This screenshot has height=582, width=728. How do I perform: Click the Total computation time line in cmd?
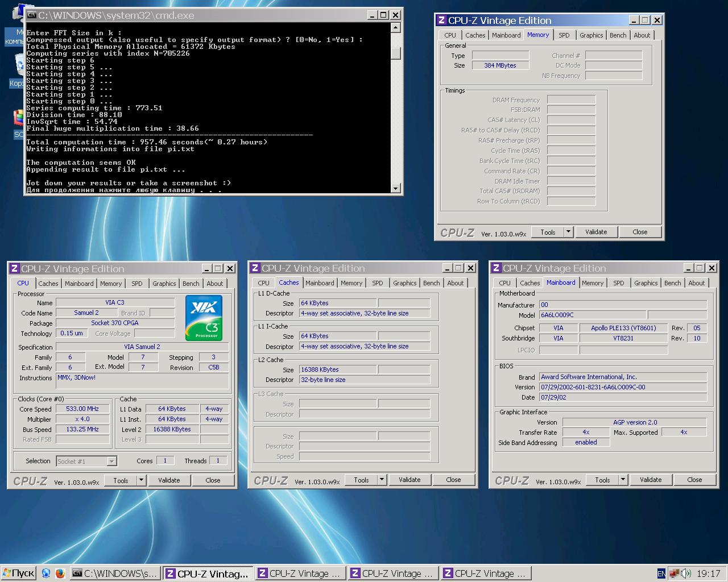(147, 142)
